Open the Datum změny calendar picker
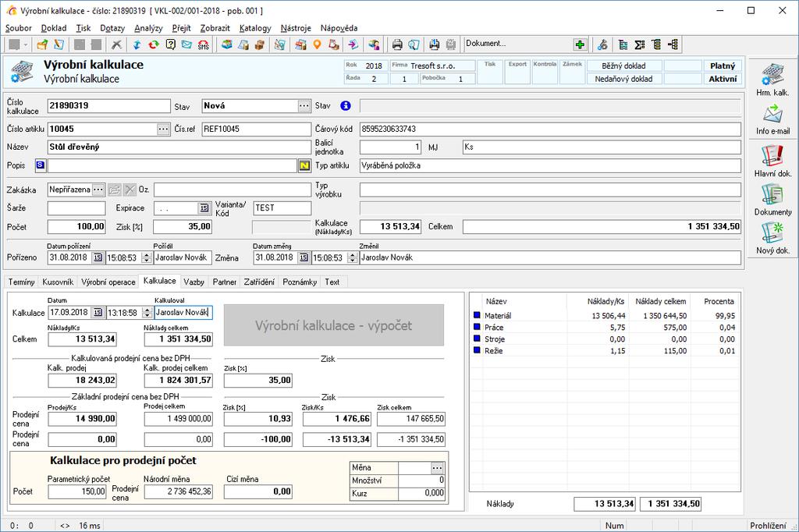 304,258
